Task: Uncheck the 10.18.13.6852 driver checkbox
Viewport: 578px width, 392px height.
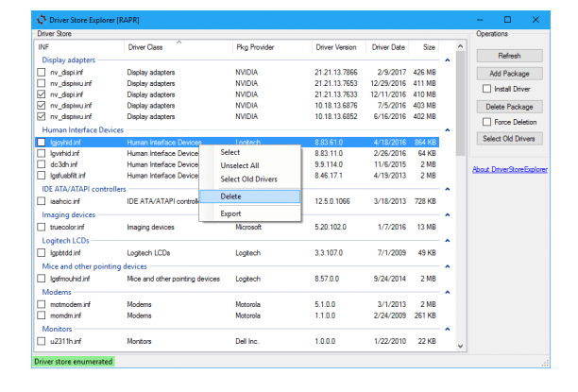Action: click(42, 116)
